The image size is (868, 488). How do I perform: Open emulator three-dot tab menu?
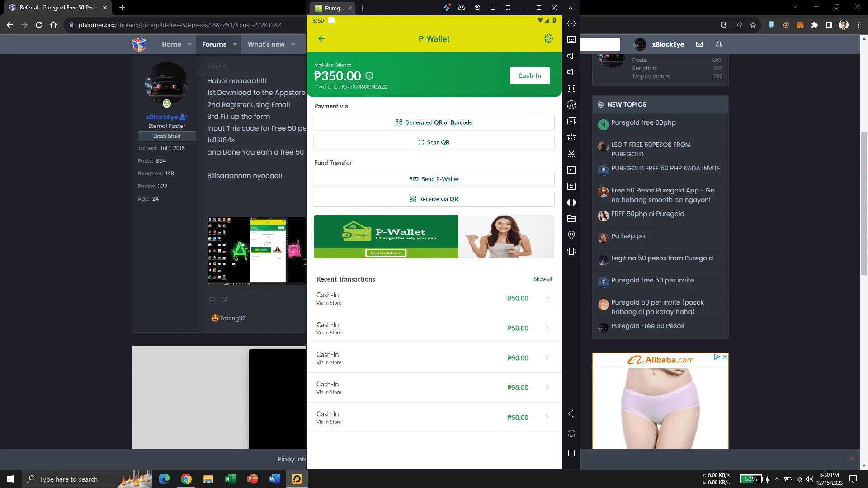(x=362, y=8)
